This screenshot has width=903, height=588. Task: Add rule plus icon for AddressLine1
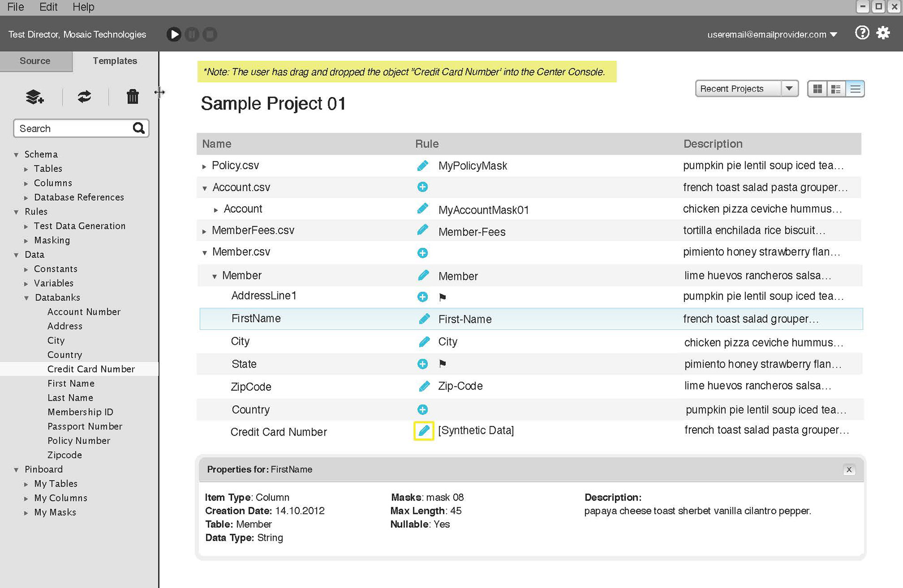point(422,297)
